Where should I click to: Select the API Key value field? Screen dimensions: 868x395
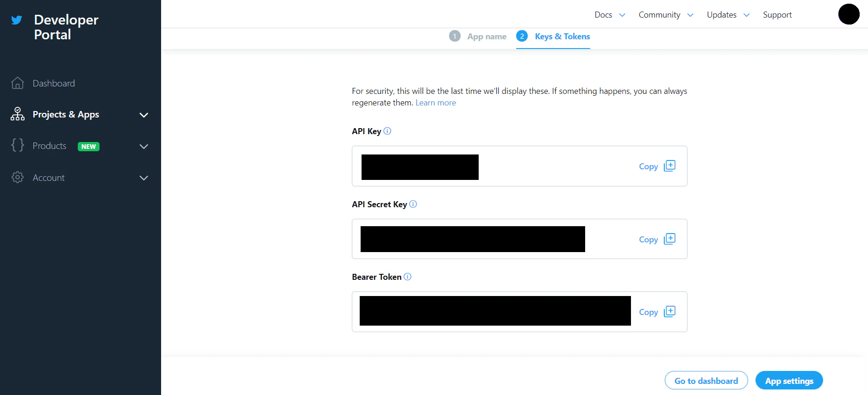point(519,166)
